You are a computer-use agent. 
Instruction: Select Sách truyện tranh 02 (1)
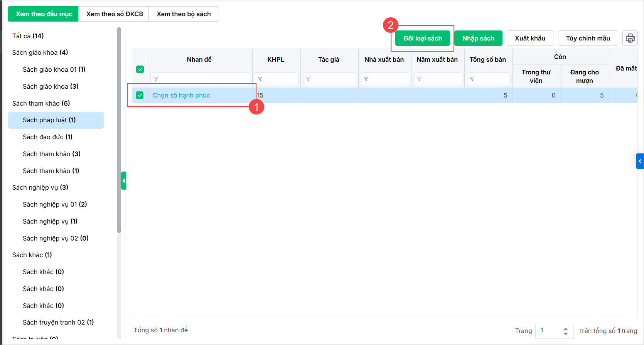tap(58, 322)
